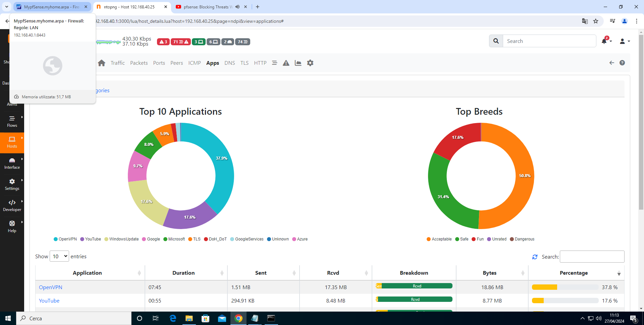Sort by the Sent column
The image size is (644, 325).
tap(263, 273)
